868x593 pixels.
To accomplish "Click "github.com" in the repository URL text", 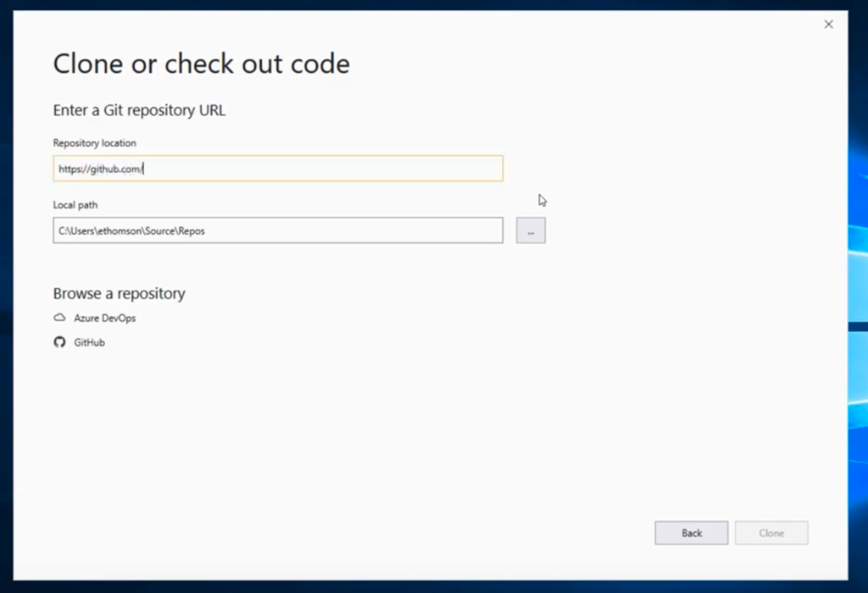I will (118, 169).
